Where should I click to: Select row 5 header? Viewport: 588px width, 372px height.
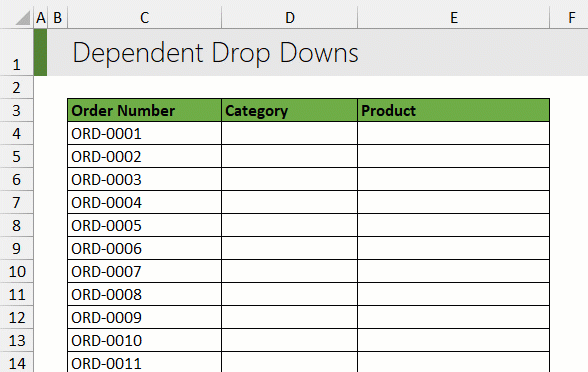pos(16,156)
